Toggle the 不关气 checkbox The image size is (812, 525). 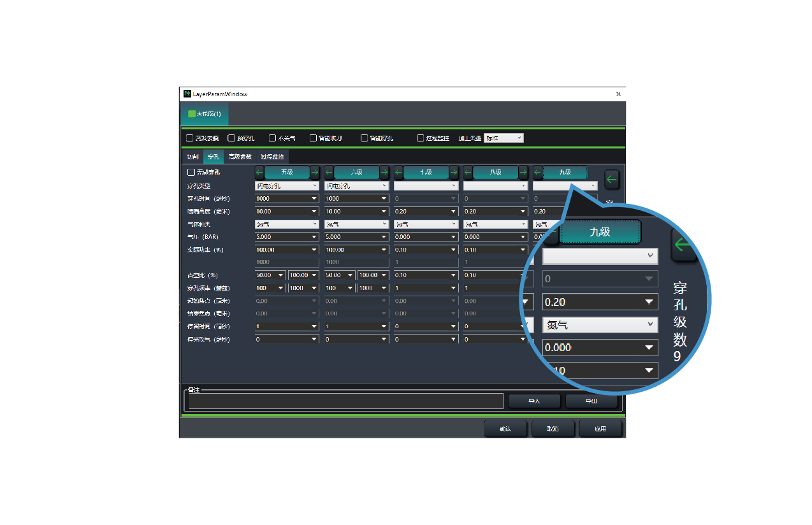(x=273, y=138)
